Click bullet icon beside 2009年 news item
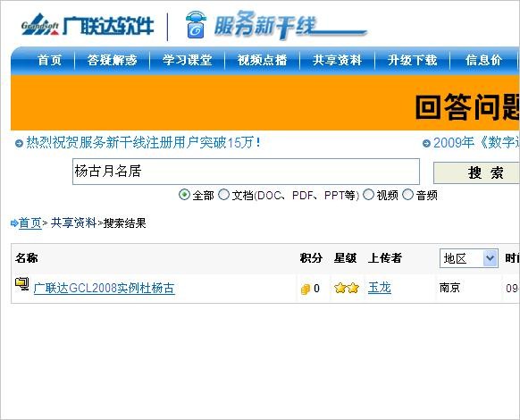520x420 pixels. [x=426, y=143]
